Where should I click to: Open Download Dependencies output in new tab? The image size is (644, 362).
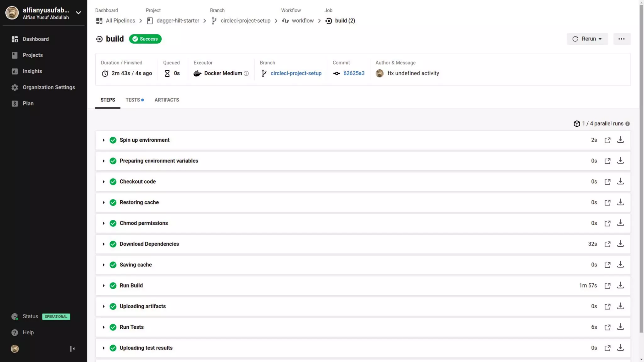(607, 244)
